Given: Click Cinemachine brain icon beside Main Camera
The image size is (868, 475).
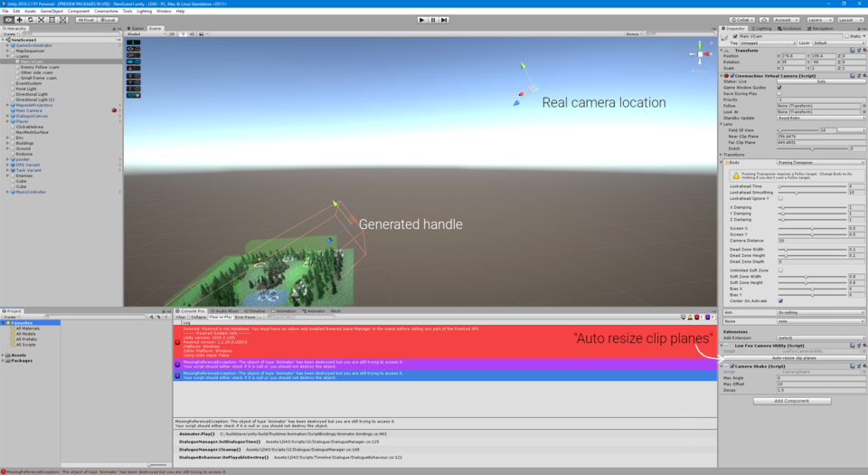Looking at the screenshot, I should [114, 110].
